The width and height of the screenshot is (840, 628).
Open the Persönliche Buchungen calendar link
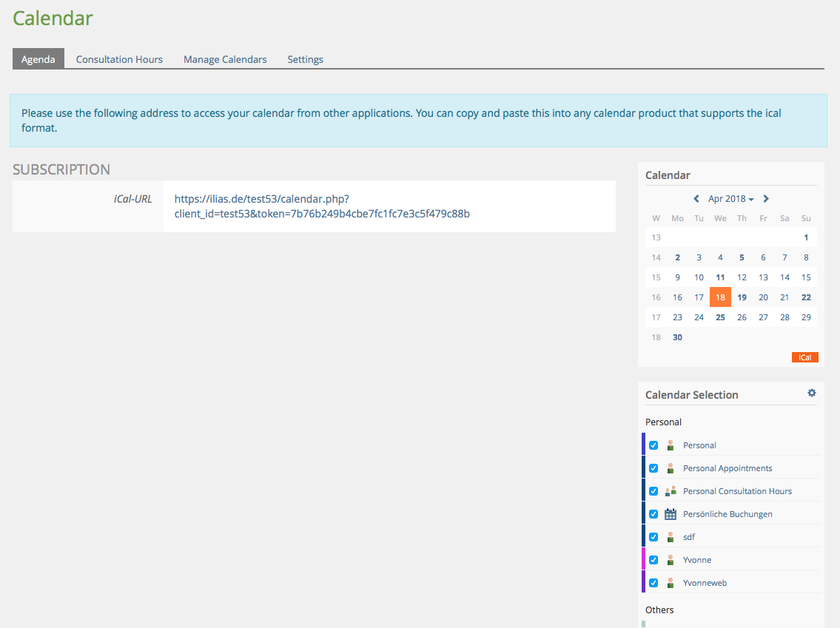[x=728, y=514]
